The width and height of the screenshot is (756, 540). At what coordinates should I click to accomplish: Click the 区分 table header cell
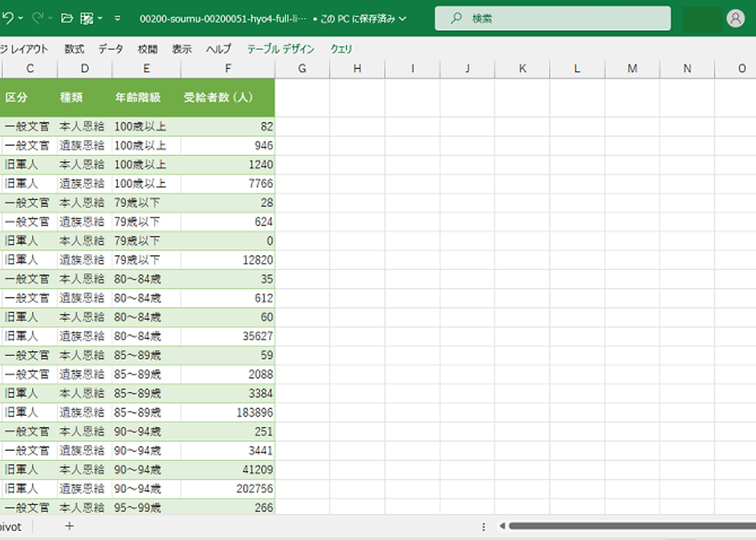[x=29, y=97]
